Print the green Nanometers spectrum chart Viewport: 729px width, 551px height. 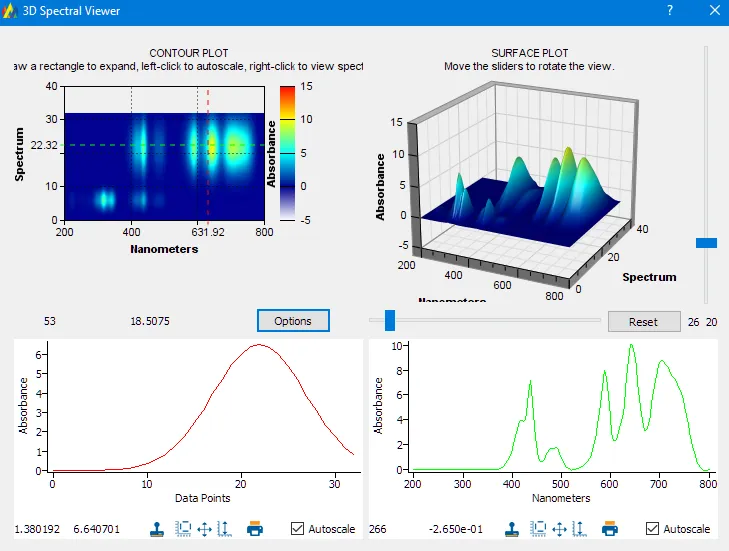click(610, 529)
